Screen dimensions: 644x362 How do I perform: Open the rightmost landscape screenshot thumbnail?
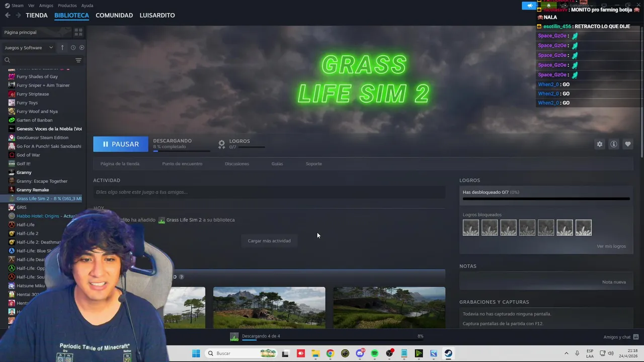[389, 308]
